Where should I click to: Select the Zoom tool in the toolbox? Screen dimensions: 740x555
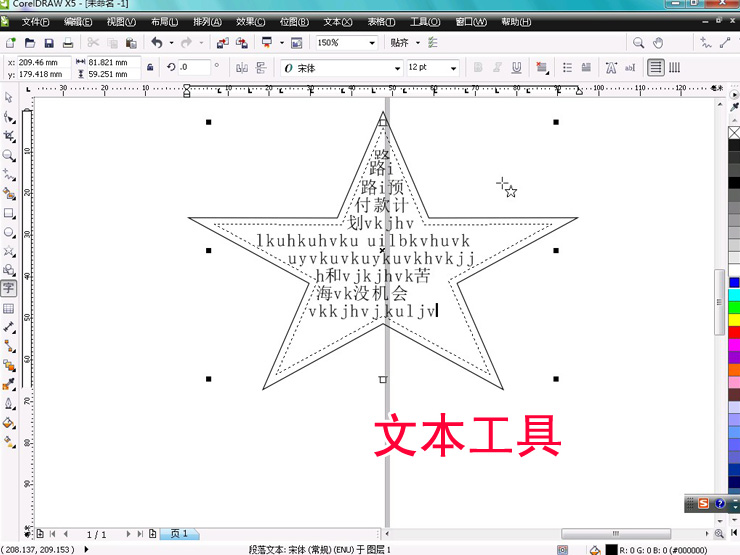(x=9, y=156)
